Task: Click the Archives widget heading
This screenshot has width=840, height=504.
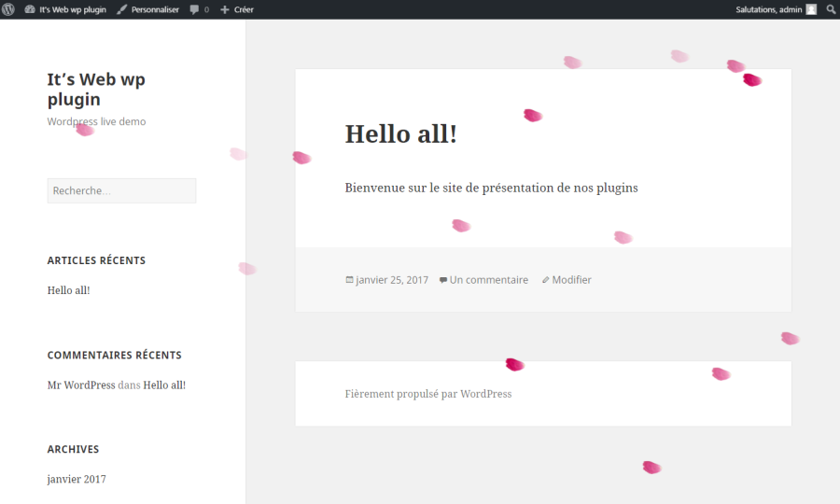Action: tap(73, 449)
